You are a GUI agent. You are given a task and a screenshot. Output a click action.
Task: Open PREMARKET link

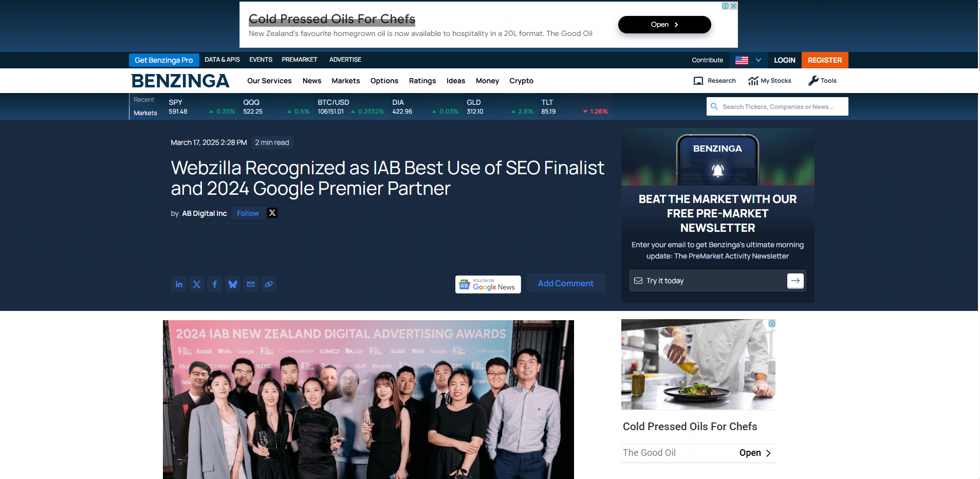[300, 60]
